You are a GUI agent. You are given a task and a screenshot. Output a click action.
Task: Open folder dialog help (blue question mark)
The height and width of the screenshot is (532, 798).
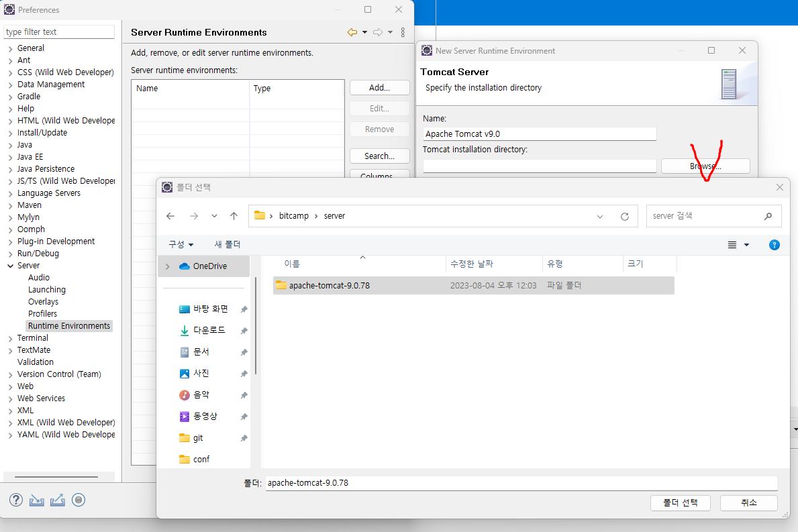(774, 245)
